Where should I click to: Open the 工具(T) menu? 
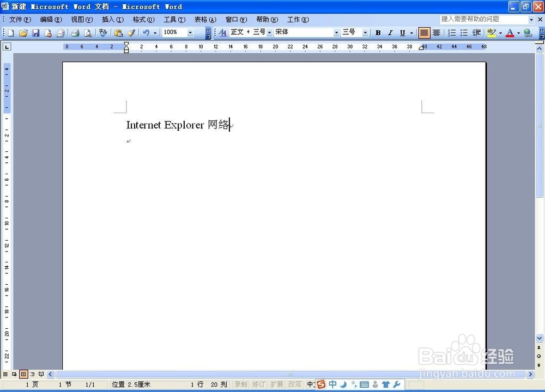[174, 20]
